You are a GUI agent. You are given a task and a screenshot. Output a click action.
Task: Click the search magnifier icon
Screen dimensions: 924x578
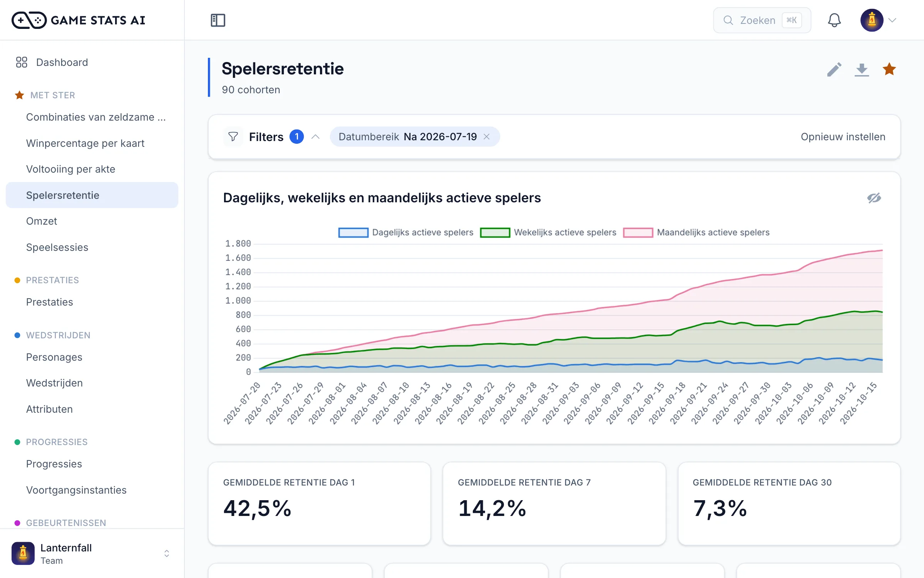tap(728, 20)
